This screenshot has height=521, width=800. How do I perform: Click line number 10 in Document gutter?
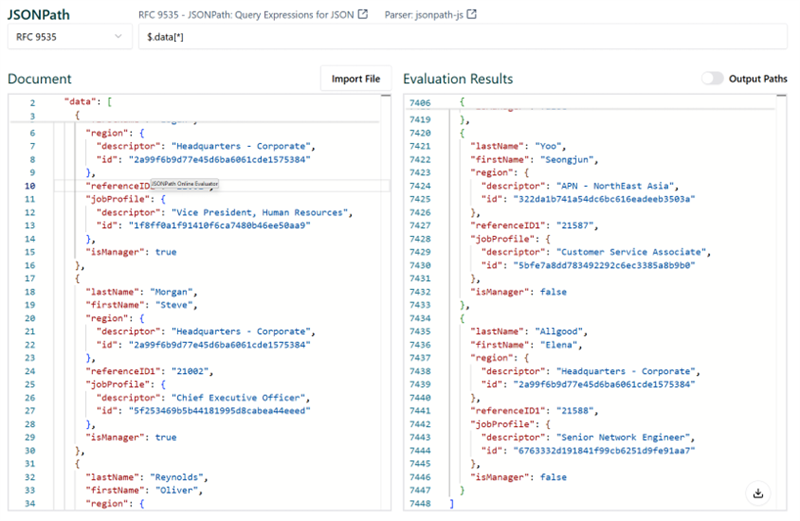pos(30,186)
